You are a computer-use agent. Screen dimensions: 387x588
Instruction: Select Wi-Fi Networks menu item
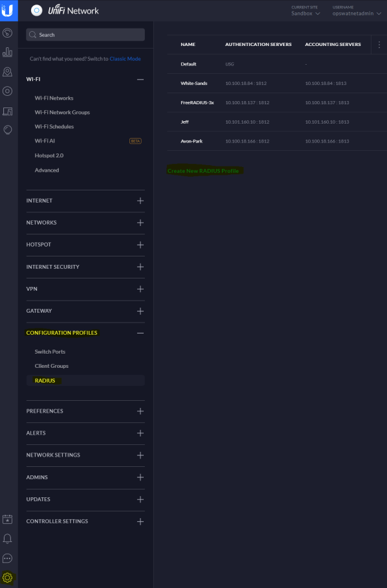[54, 98]
